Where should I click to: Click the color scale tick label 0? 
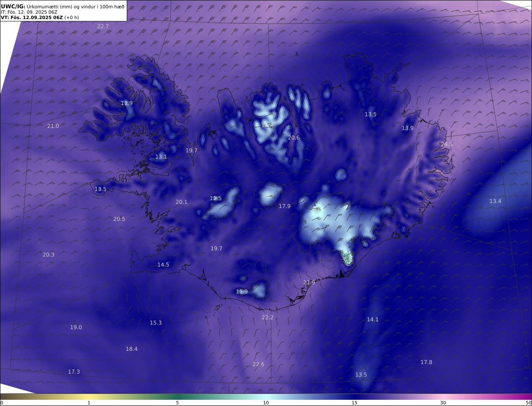[2, 403]
